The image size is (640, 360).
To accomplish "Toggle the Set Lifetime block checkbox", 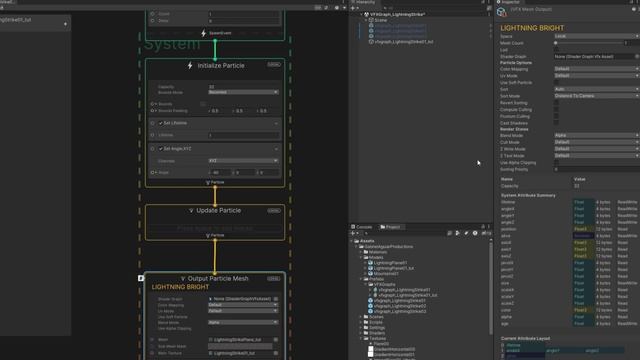I will [x=161, y=123].
